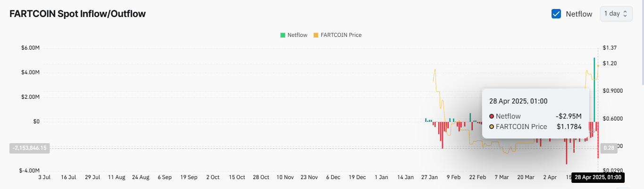Click the yellow price dot in tooltip

point(492,127)
